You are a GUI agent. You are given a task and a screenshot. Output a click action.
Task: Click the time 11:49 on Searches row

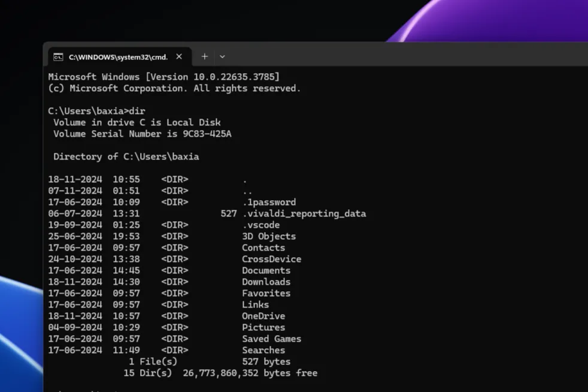tap(126, 350)
